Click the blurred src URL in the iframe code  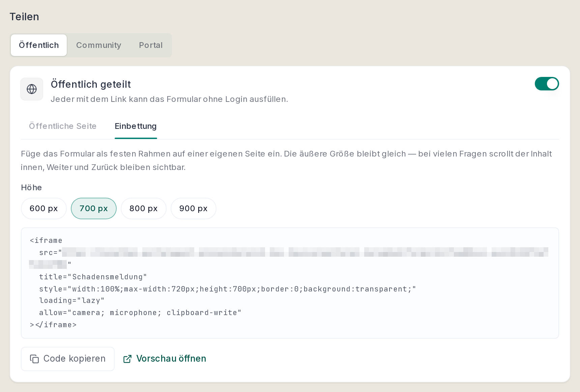point(289,258)
